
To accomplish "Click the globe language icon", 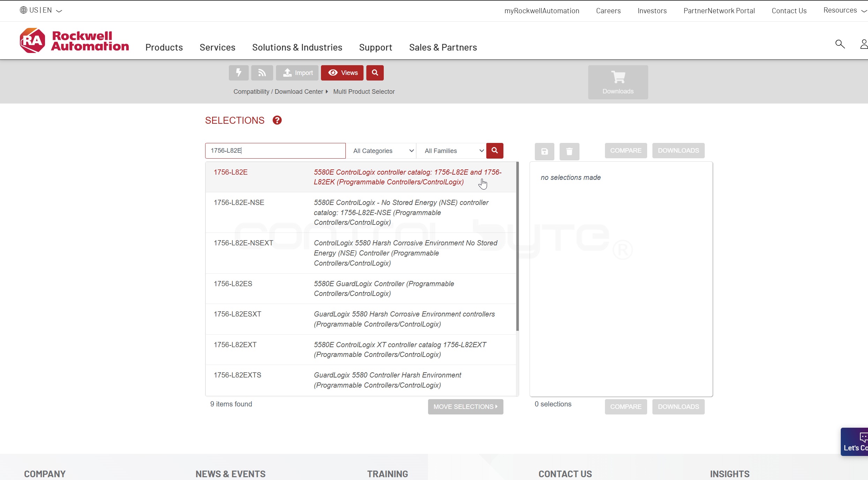I will (x=23, y=10).
